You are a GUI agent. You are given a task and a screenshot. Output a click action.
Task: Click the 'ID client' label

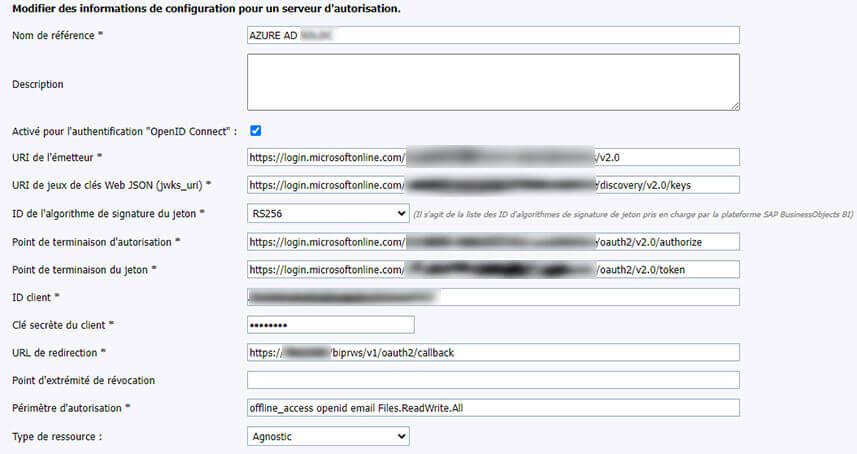point(36,298)
